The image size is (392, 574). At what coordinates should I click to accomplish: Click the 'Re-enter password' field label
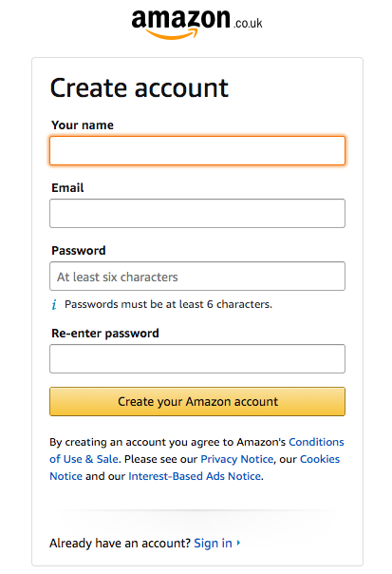(x=105, y=334)
